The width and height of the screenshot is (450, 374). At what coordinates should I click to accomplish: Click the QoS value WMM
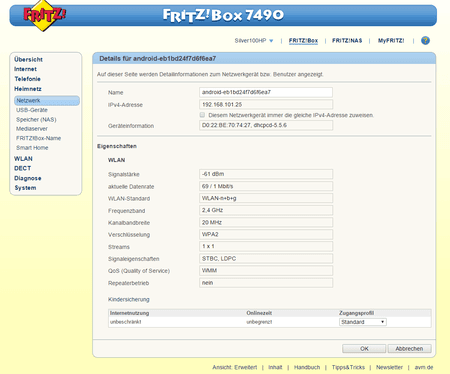click(266, 271)
